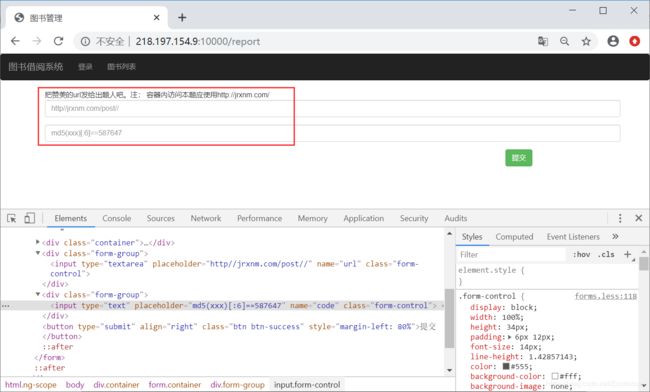Select the Styles sub-tab
650x392 pixels.
pos(472,237)
